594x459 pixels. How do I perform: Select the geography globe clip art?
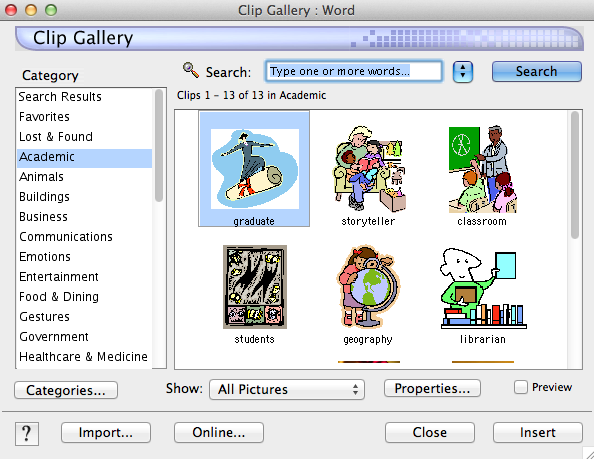coord(368,287)
